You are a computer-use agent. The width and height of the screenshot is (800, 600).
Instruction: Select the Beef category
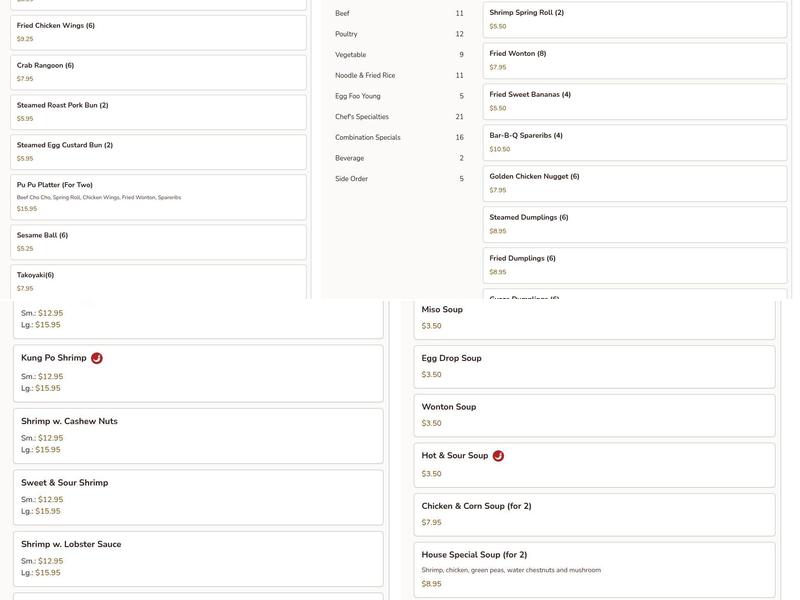(x=398, y=14)
